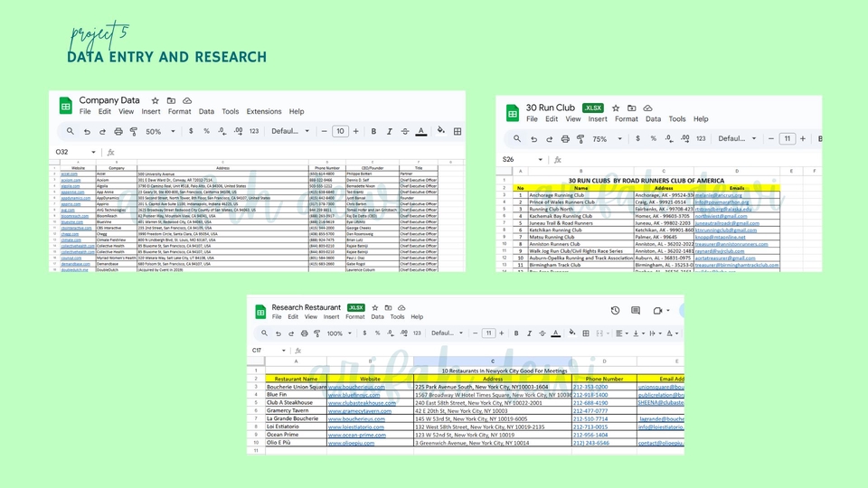Undo in the 30 Run Club toolbar
The height and width of the screenshot is (488, 868).
(533, 139)
